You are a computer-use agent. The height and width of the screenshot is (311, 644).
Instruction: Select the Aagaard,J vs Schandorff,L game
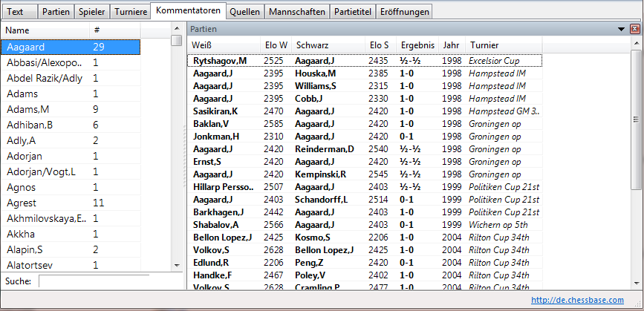point(365,200)
